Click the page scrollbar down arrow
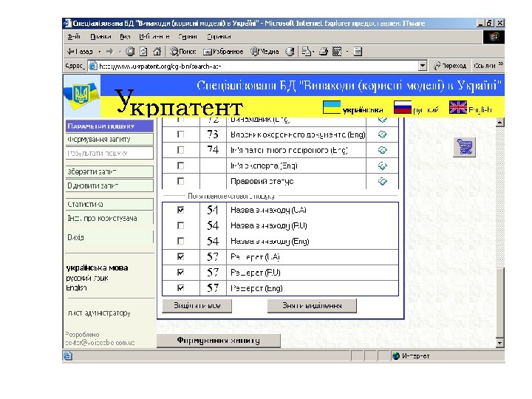 coord(499,343)
